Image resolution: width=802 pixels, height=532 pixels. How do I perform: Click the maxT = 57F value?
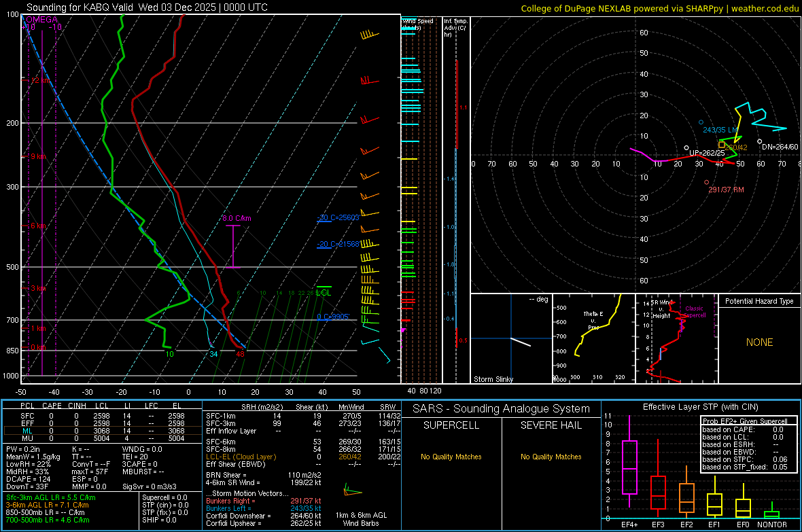(90, 472)
